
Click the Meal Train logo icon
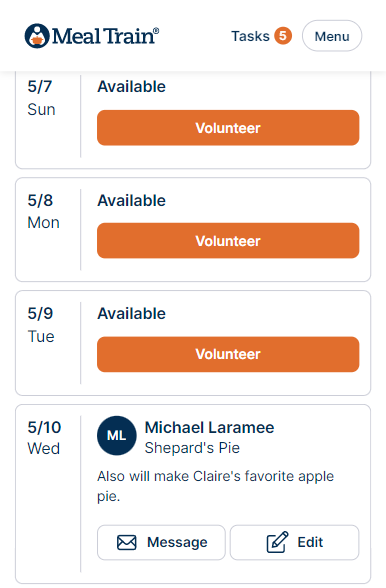coord(37,36)
